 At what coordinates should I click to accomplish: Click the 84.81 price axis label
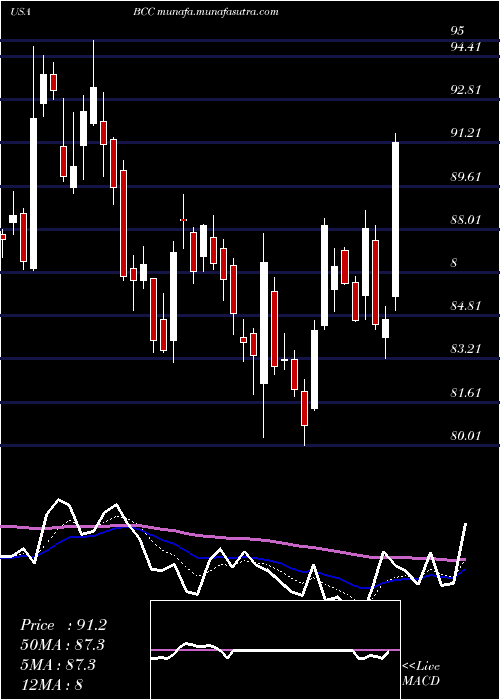click(466, 306)
